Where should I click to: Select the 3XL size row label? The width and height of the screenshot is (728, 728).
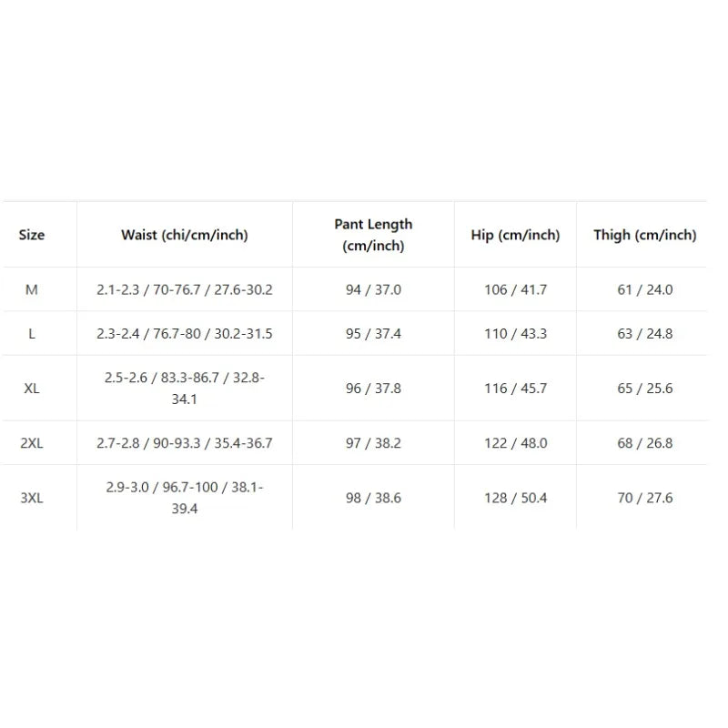coord(32,498)
